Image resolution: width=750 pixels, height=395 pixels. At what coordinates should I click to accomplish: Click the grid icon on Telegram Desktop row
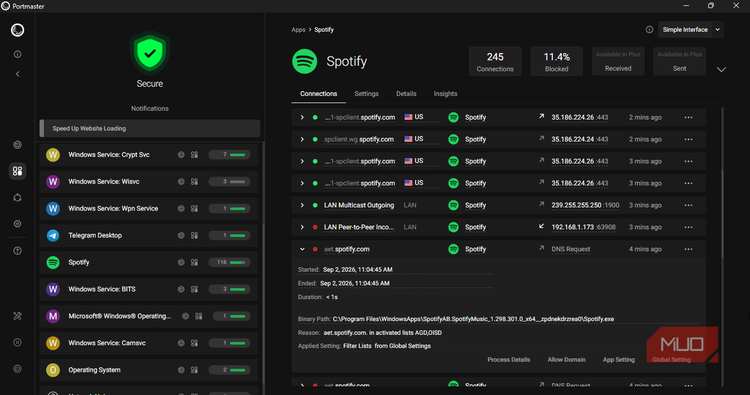click(x=194, y=236)
